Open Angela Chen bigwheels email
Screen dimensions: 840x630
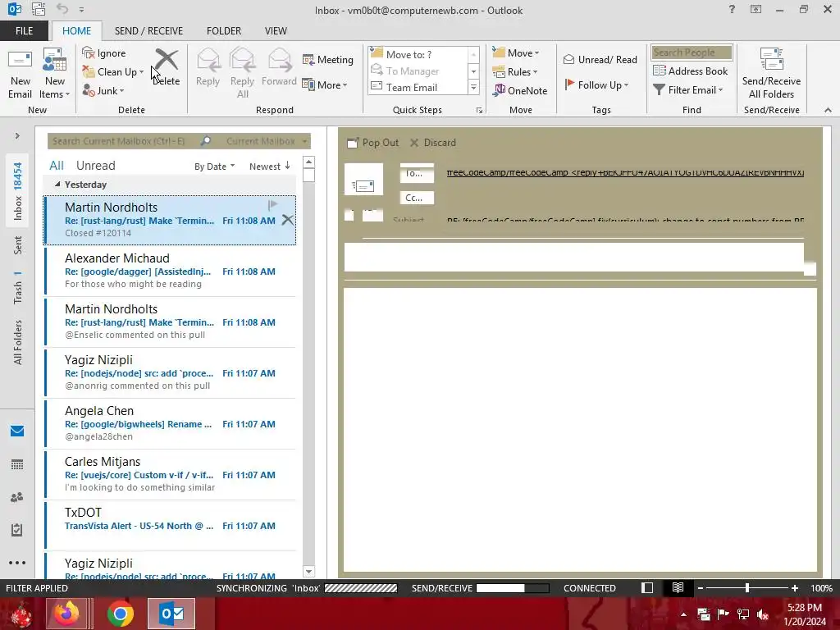170,424
